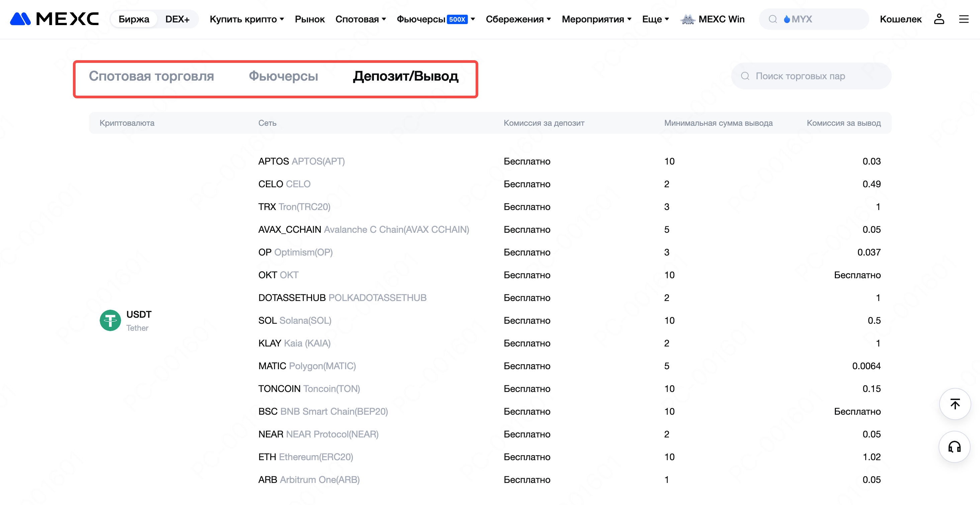Image resolution: width=980 pixels, height=505 pixels.
Task: Click the 0.5 withdrawal fee for SOL
Action: pyautogui.click(x=874, y=321)
